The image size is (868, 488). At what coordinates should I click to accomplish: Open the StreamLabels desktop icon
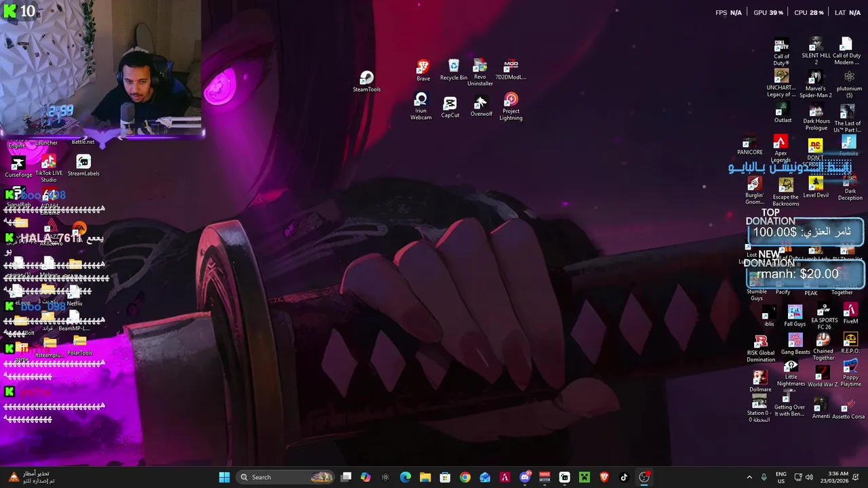[x=83, y=165]
